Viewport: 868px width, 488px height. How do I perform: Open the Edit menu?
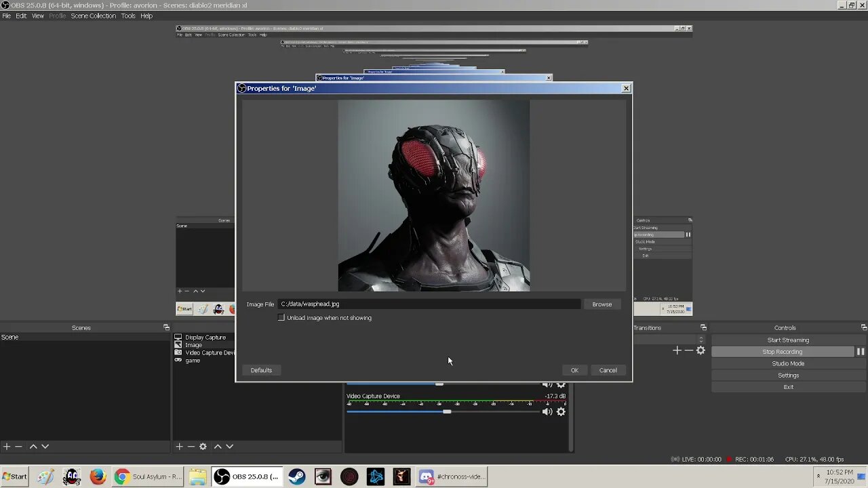[x=21, y=16]
